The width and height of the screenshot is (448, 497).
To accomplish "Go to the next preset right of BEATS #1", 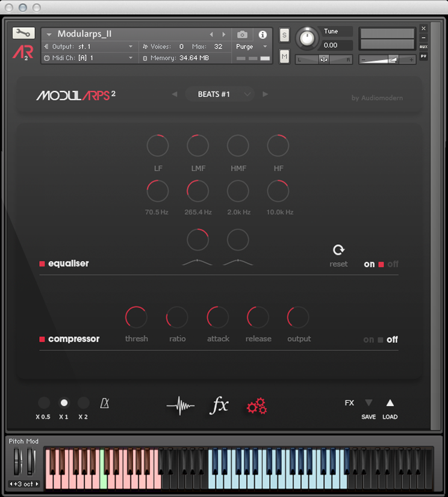I will click(265, 94).
